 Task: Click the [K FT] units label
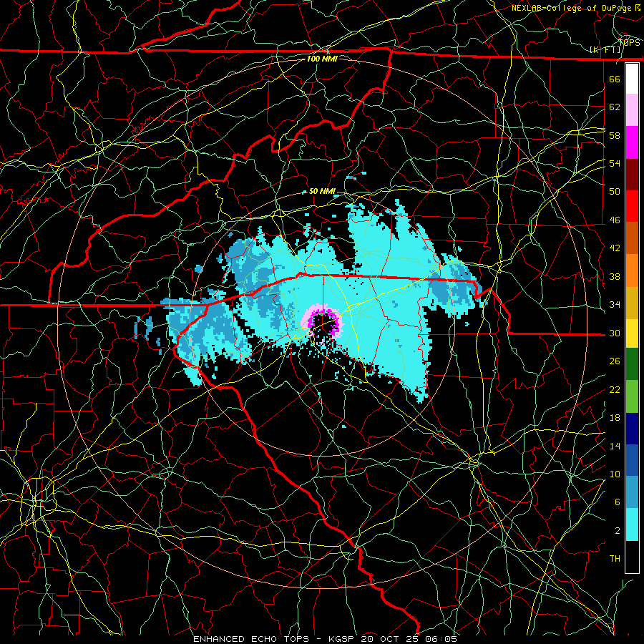click(x=605, y=50)
